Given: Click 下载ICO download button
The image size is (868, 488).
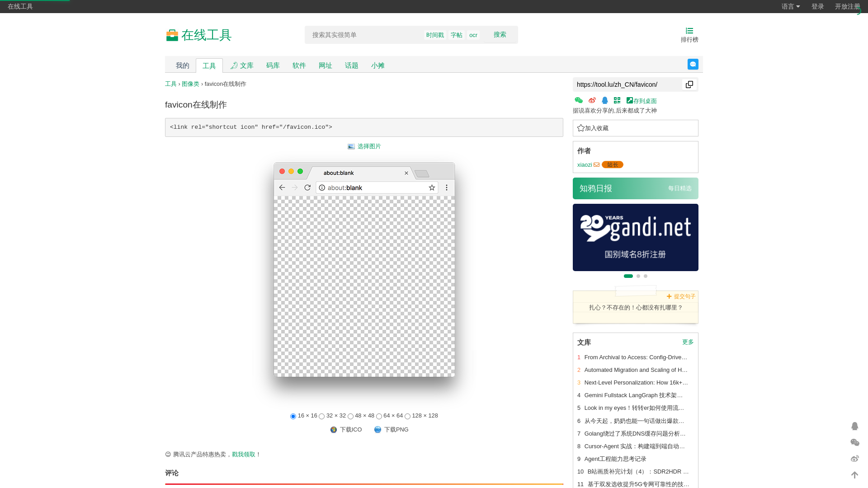Looking at the screenshot, I should pos(346,430).
